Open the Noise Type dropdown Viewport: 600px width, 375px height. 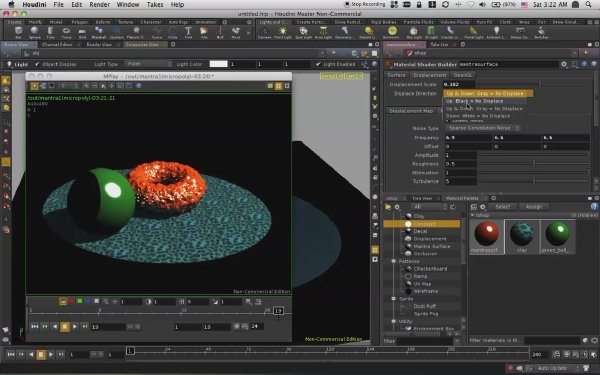point(483,128)
